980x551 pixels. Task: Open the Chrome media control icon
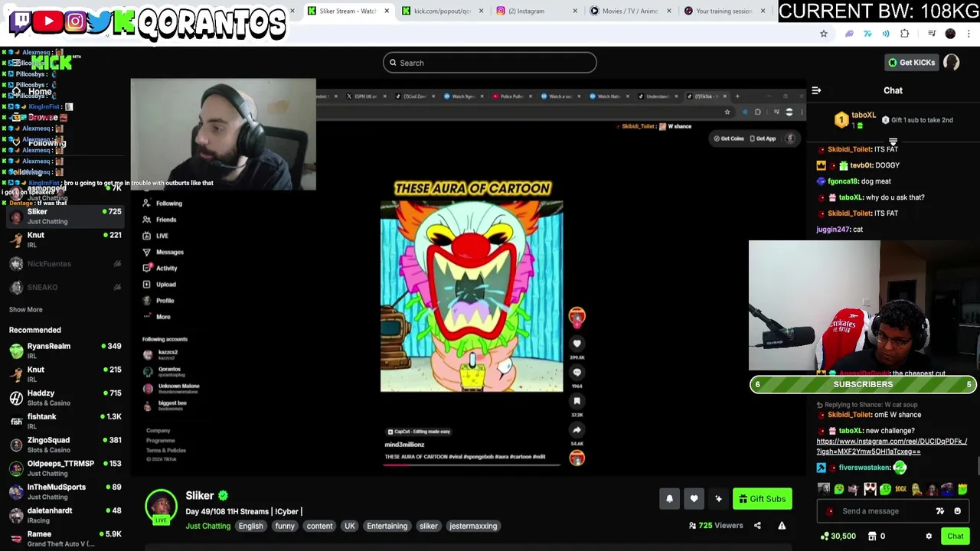[932, 34]
